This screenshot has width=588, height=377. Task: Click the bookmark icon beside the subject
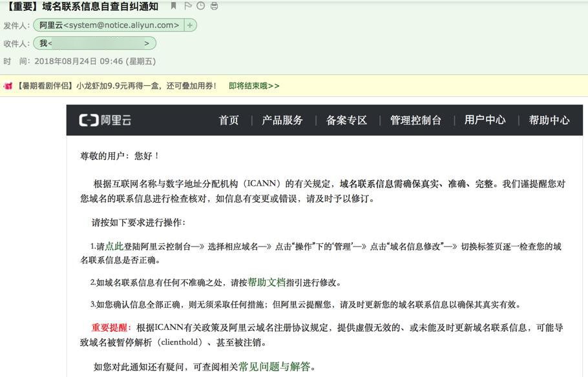click(x=173, y=6)
